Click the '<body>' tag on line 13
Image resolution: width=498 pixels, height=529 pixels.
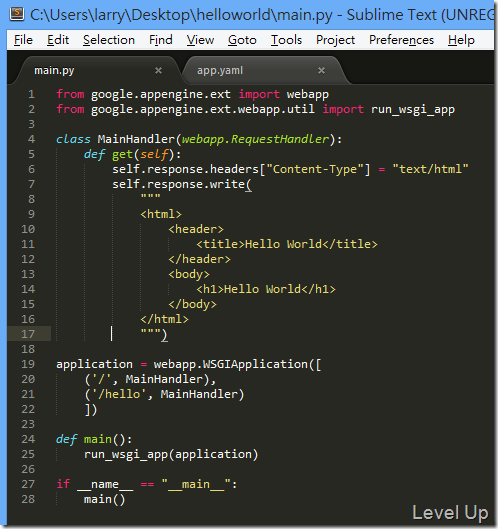point(189,274)
